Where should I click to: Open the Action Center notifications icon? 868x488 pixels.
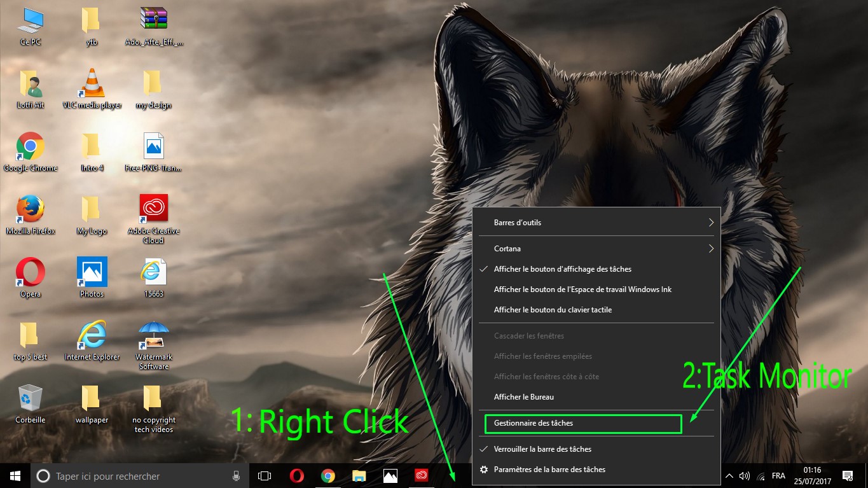pyautogui.click(x=847, y=475)
